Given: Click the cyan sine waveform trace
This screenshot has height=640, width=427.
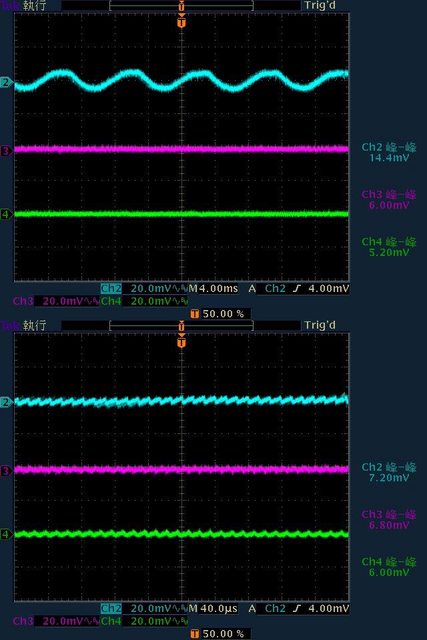Looking at the screenshot, I should coord(182,80).
